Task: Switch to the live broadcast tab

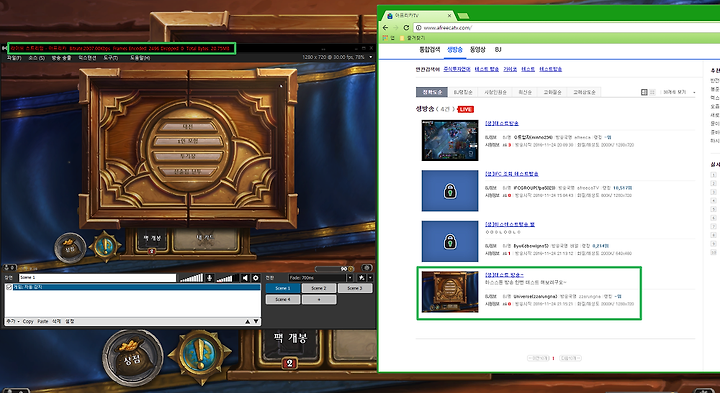Action: 455,50
